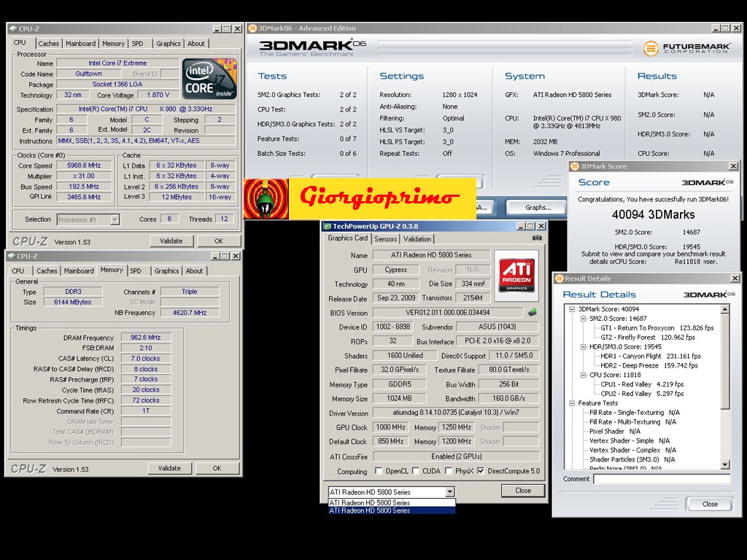
Task: Click the Driver Version value field
Action: 456,413
